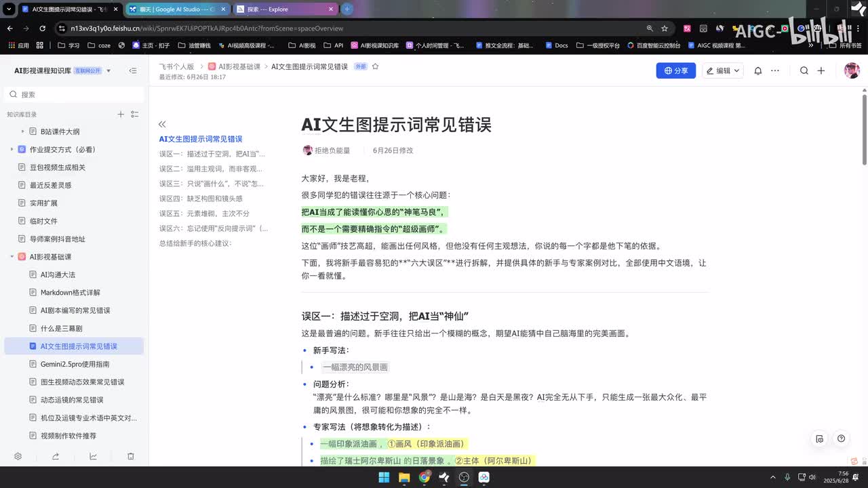Open the 编辑 mode dropdown
The height and width of the screenshot is (488, 868).
723,70
